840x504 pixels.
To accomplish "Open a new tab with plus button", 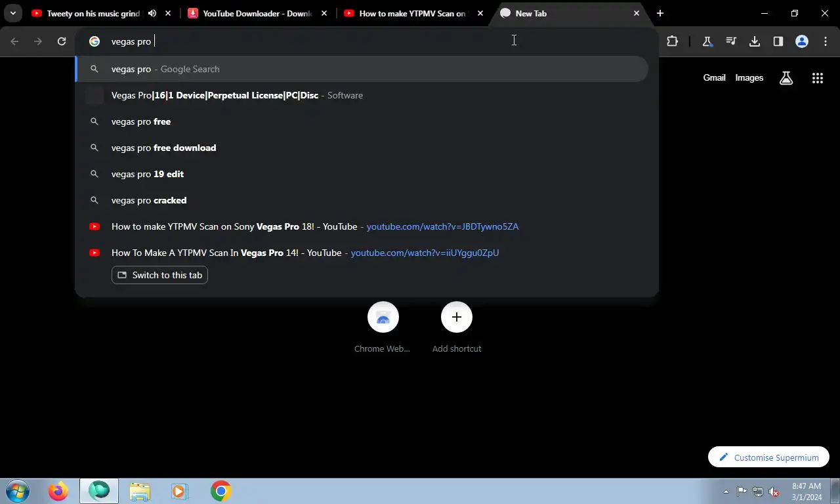I will pyautogui.click(x=660, y=13).
